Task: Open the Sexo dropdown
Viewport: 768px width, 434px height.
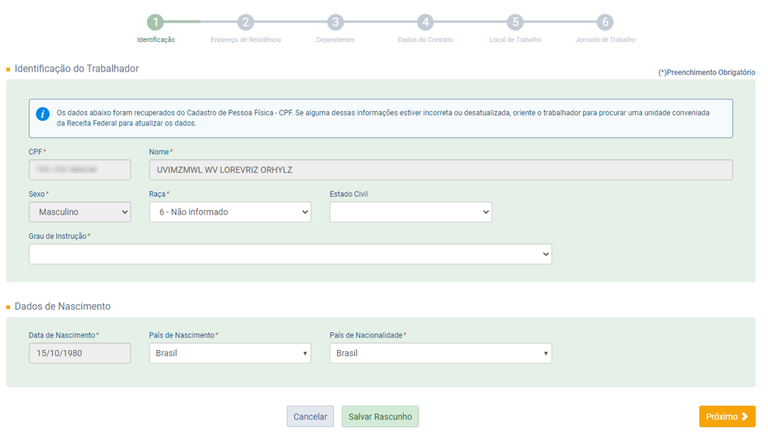Action: (x=80, y=212)
